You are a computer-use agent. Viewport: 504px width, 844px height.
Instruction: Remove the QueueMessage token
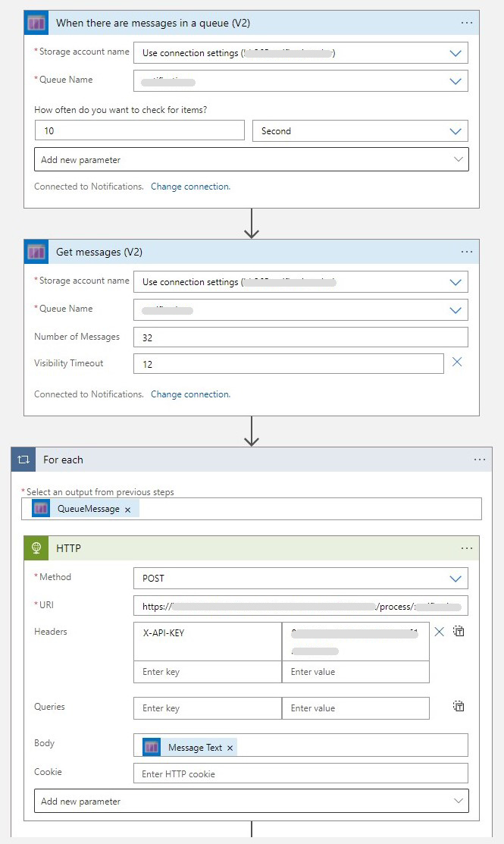click(127, 510)
